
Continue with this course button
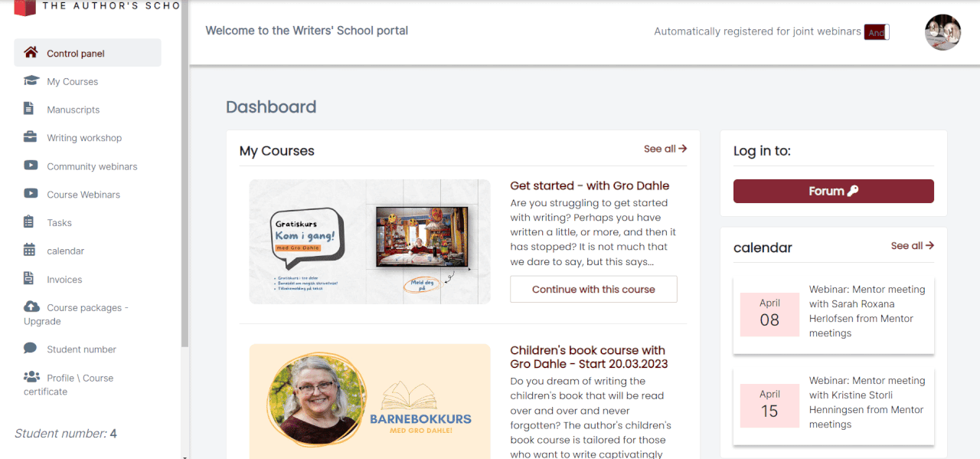[x=593, y=290]
